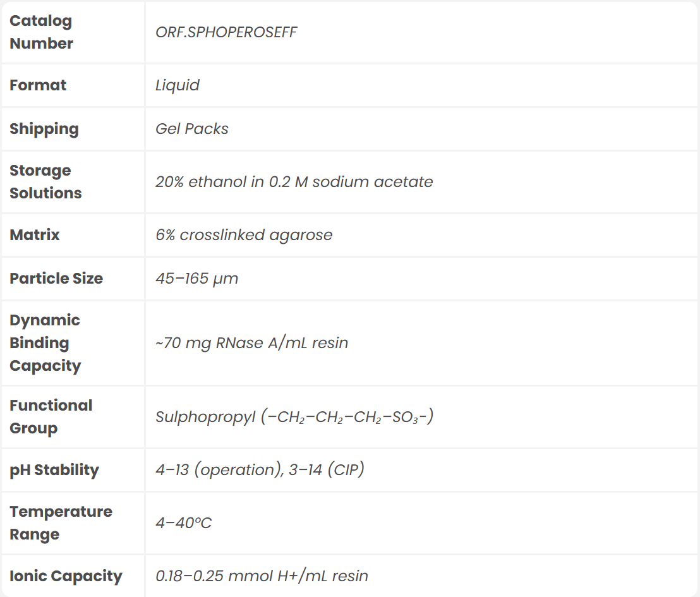Image resolution: width=700 pixels, height=597 pixels.
Task: Click the Format value Liquid
Action: click(178, 85)
